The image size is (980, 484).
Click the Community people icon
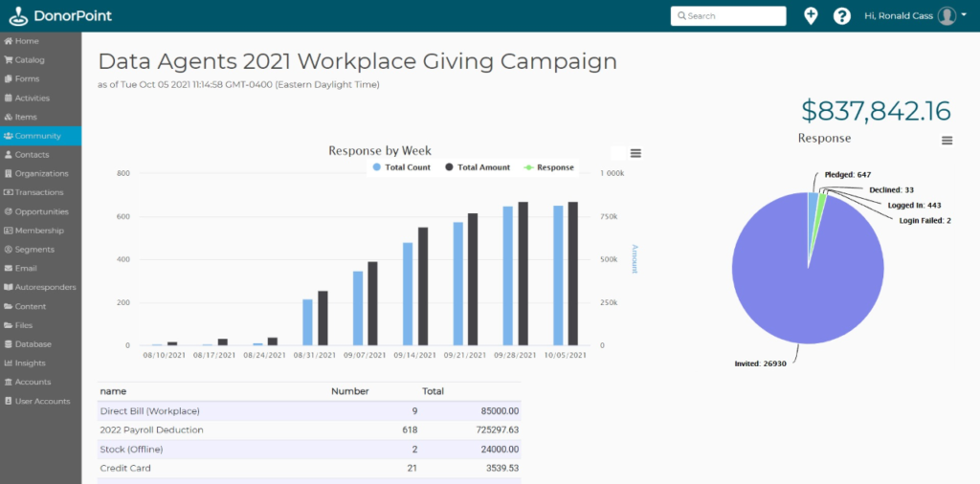8,136
